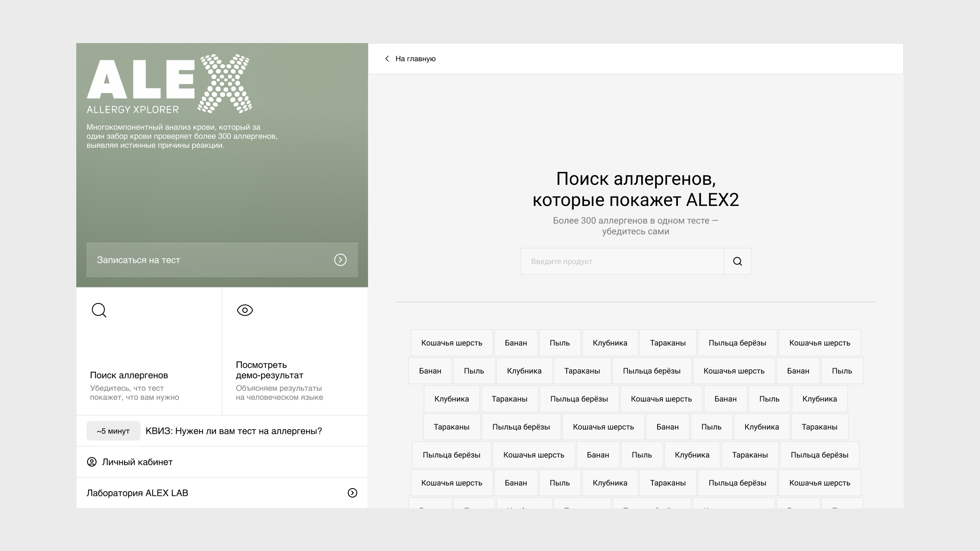Choose Банан tag in the fifth tag row
This screenshot has width=980, height=551.
coord(598,455)
